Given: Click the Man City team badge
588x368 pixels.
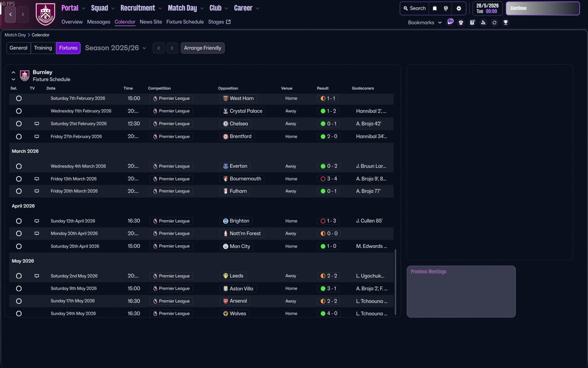Looking at the screenshot, I should [x=225, y=246].
